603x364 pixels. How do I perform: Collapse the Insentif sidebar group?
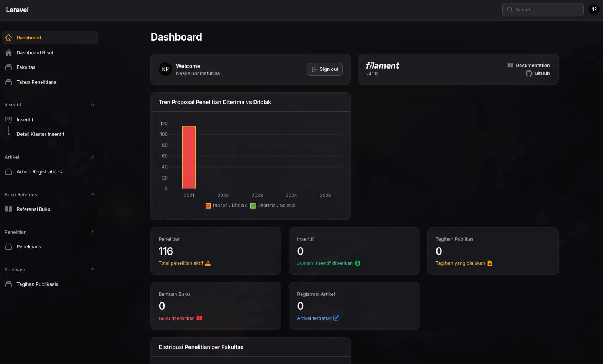tap(92, 104)
